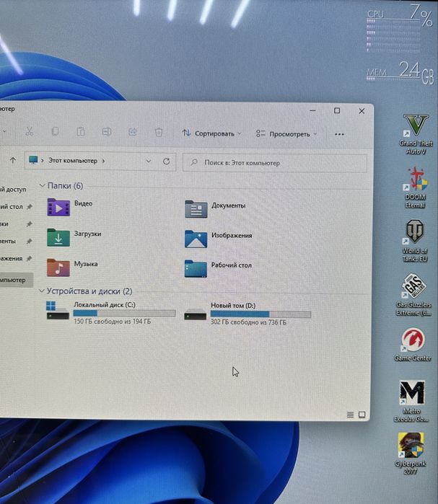
Task: Click Этот компьютер in the address path
Action: coord(73,160)
